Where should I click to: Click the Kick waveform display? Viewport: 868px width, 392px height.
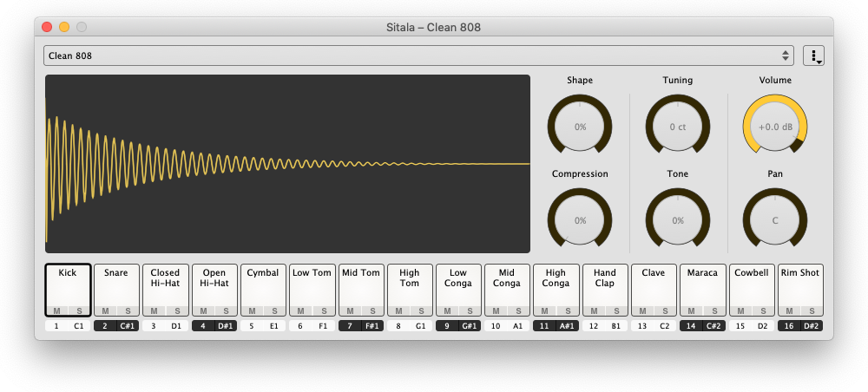(x=287, y=164)
